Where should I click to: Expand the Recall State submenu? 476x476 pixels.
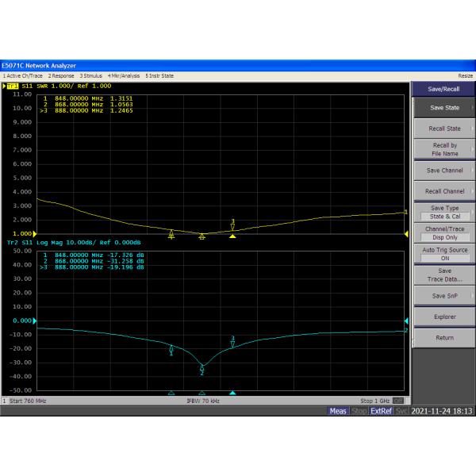pyautogui.click(x=444, y=129)
